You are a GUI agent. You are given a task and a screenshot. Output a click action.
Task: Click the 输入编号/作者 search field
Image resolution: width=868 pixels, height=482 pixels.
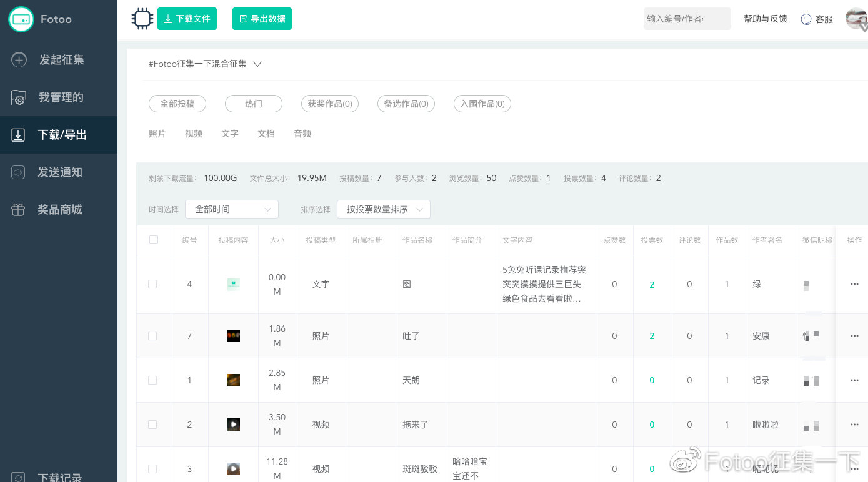click(687, 19)
